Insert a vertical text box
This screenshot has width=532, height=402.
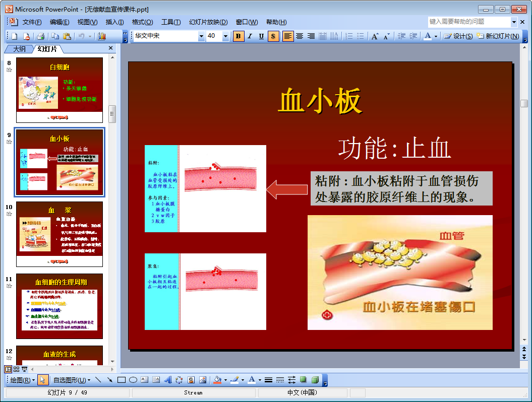click(x=156, y=380)
